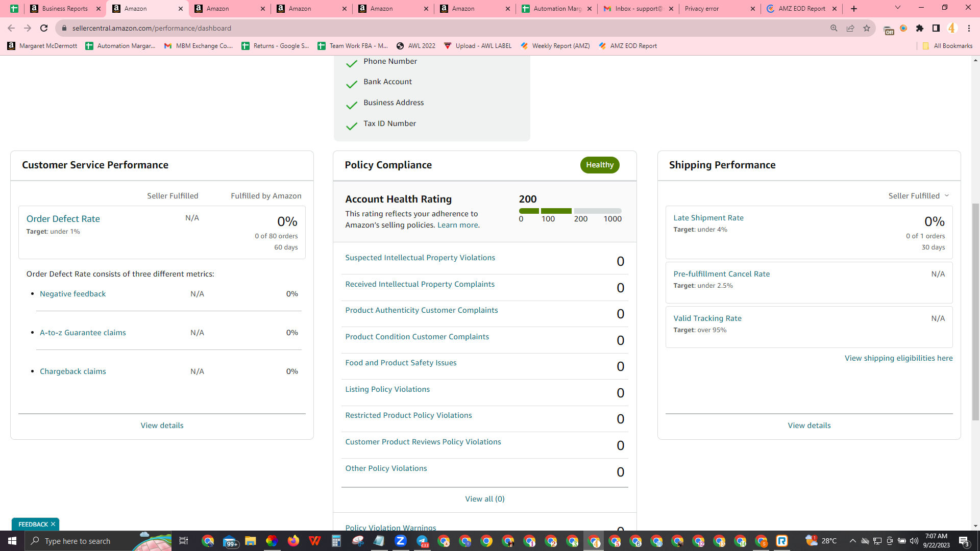The height and width of the screenshot is (551, 980).
Task: Switch to the Privacy error tab
Action: pos(720,9)
